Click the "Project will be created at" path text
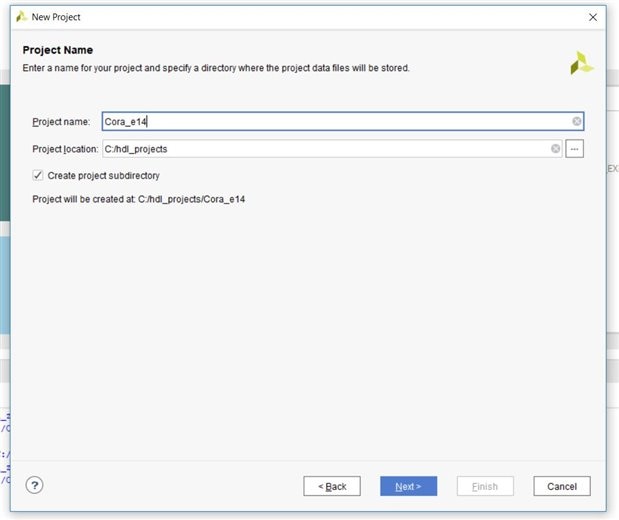 pos(139,199)
